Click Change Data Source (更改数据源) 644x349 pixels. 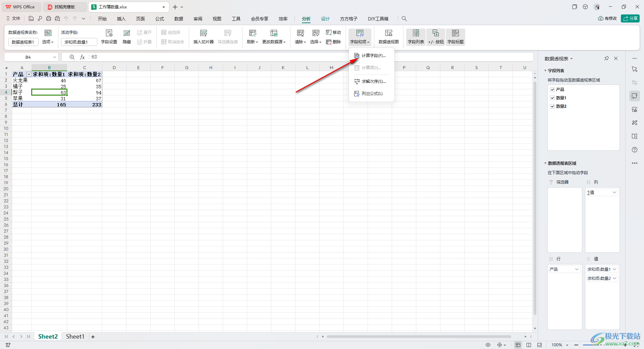click(274, 37)
